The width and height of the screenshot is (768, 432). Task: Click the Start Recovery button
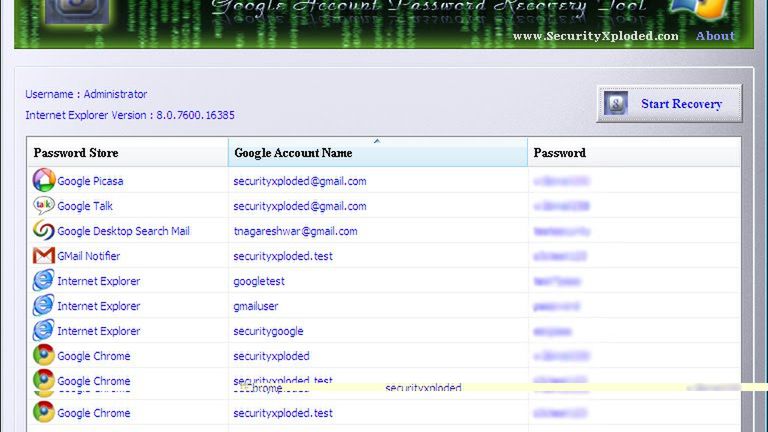pyautogui.click(x=669, y=104)
